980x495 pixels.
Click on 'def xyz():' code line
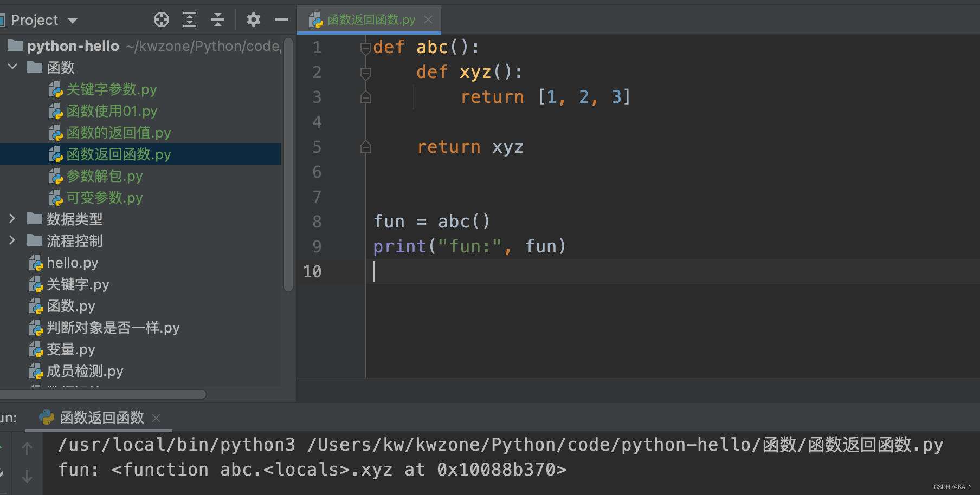(469, 72)
